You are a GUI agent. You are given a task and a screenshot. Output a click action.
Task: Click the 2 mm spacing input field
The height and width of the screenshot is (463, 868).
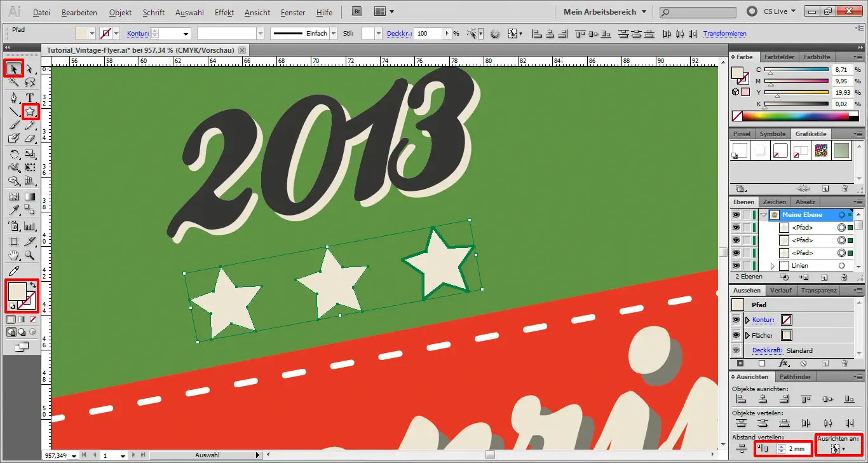pos(797,449)
